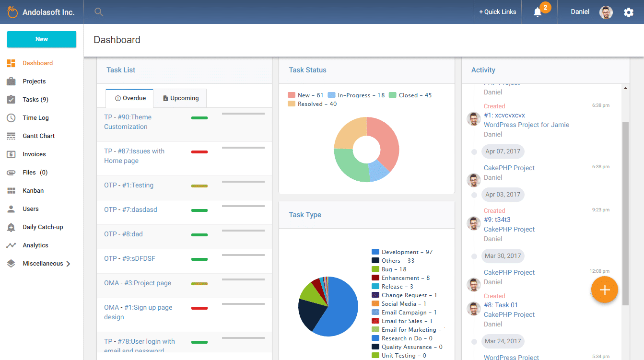Click the Task List panel heading
This screenshot has width=644, height=360.
[121, 70]
